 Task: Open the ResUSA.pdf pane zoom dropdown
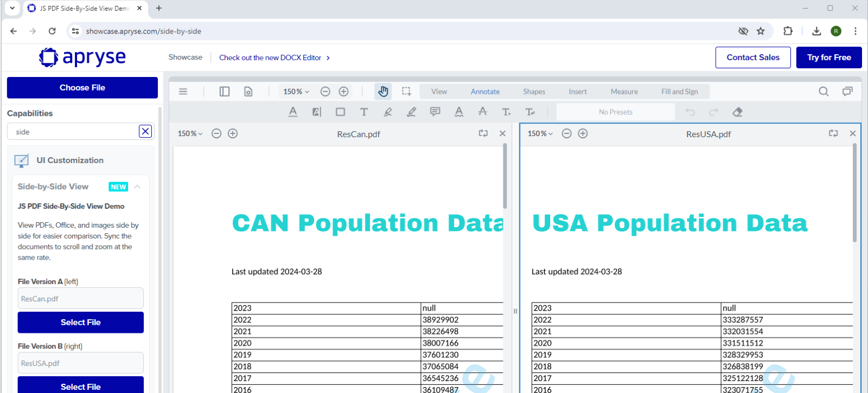click(540, 133)
